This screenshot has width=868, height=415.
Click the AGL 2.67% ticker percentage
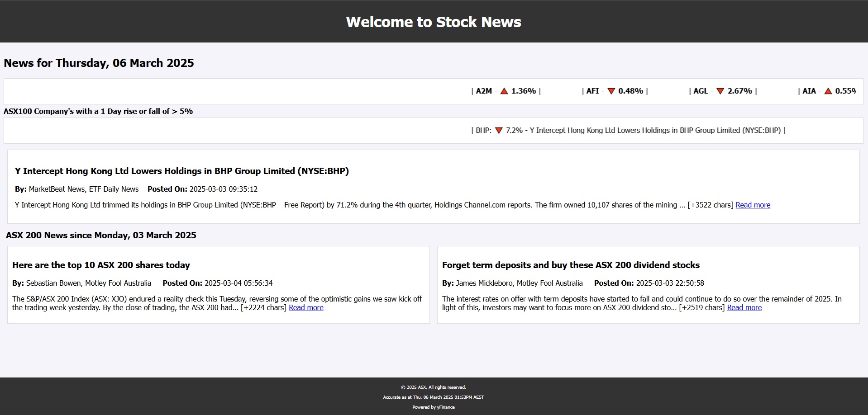click(739, 91)
